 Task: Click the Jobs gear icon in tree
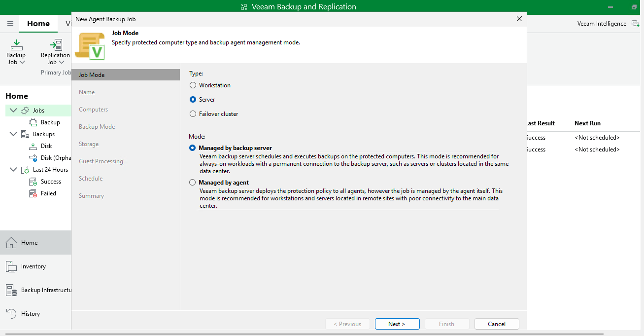coord(25,111)
